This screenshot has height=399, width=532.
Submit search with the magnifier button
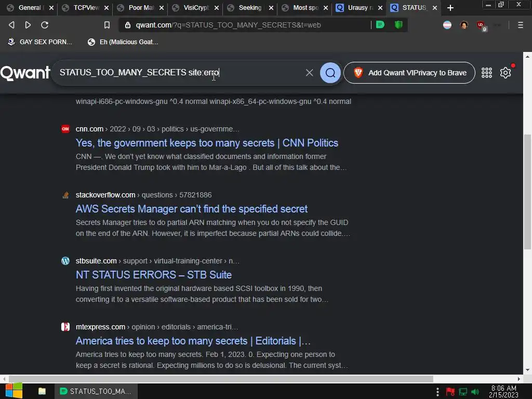(330, 73)
